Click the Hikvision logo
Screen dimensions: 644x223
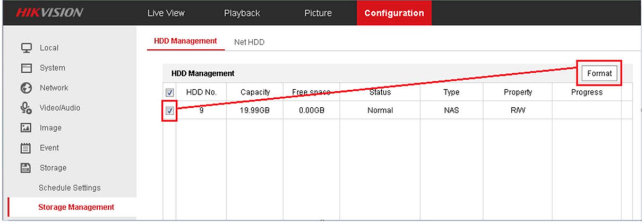[49, 13]
